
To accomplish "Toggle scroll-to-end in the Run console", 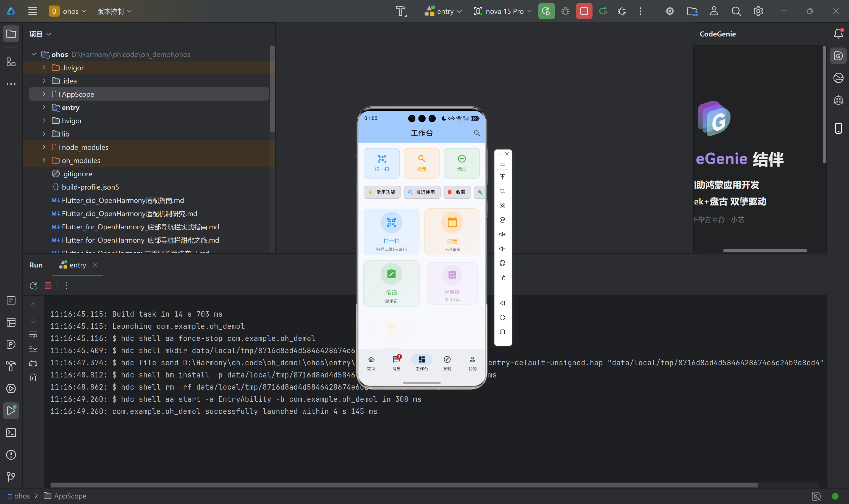I will point(33,349).
